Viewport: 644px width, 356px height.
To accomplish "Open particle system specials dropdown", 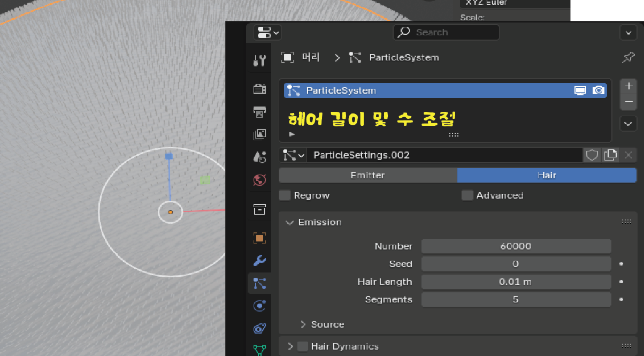I will pyautogui.click(x=628, y=124).
